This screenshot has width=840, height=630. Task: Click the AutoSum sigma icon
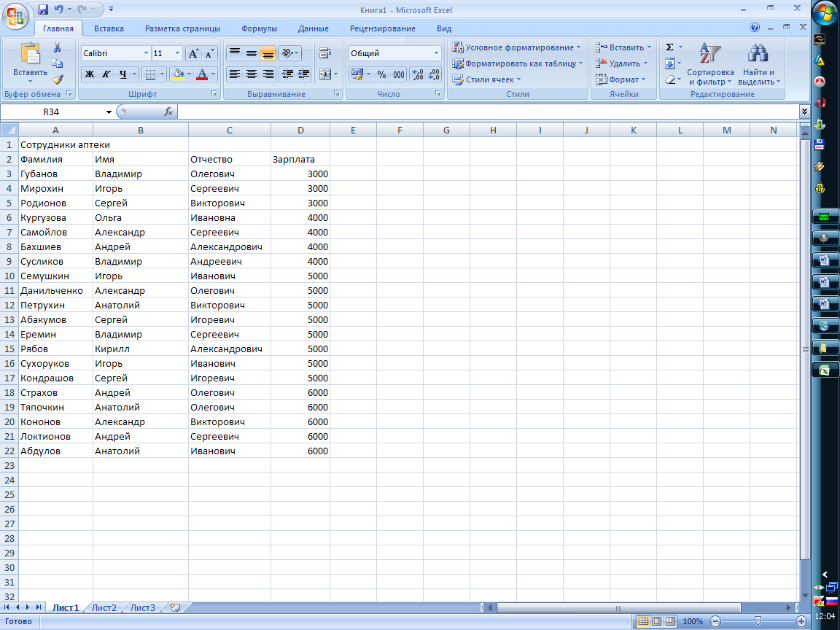tap(669, 47)
